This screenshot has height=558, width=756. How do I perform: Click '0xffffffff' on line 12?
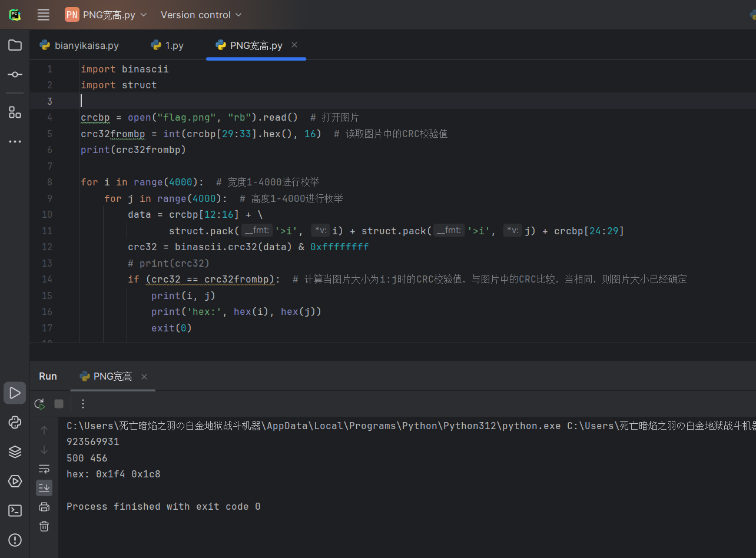340,247
